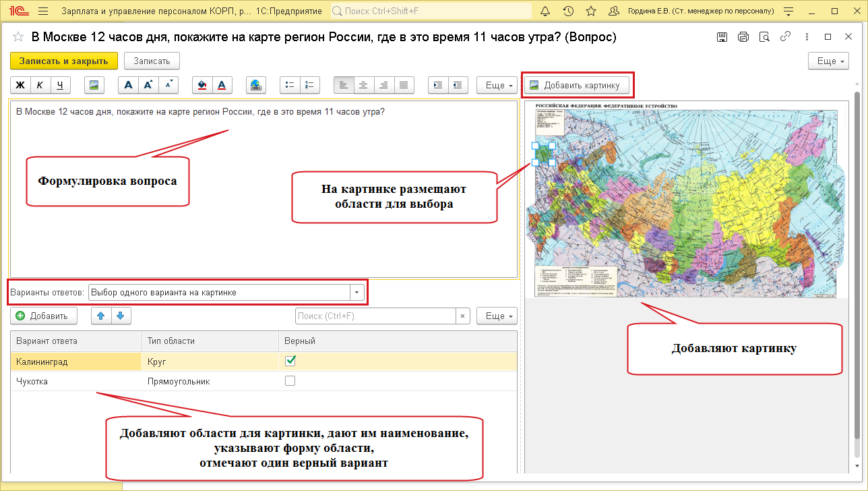Viewport: 868px width, 491px height.
Task: Insert a picture into the question text
Action: click(94, 85)
